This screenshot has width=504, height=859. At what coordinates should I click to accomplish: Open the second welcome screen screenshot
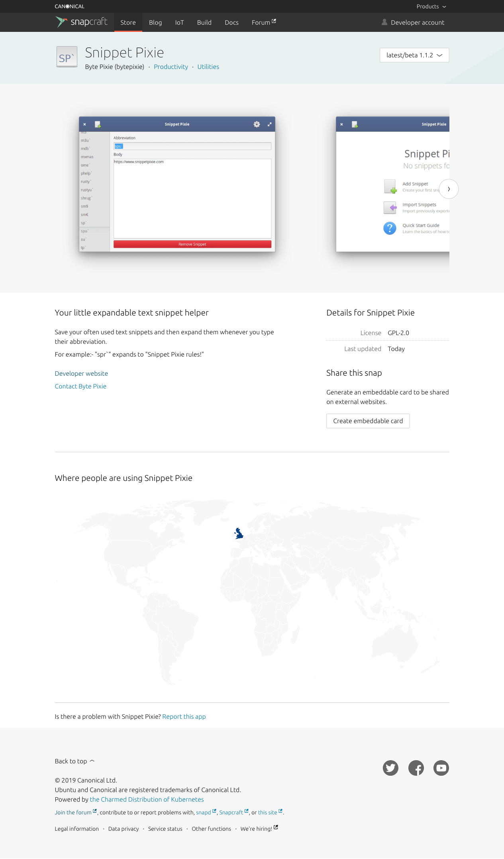[x=392, y=184]
